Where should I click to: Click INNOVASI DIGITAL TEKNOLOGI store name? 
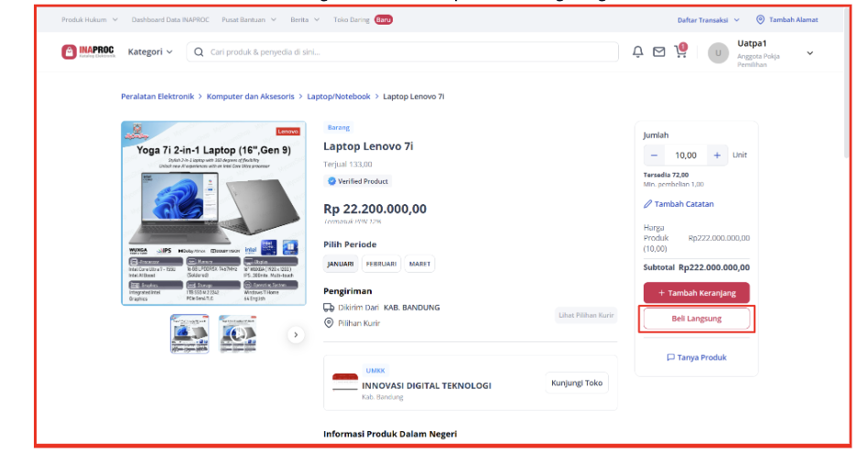point(427,385)
